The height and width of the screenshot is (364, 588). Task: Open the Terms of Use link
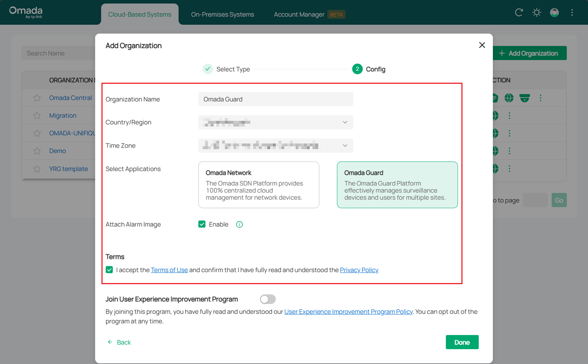click(x=169, y=270)
